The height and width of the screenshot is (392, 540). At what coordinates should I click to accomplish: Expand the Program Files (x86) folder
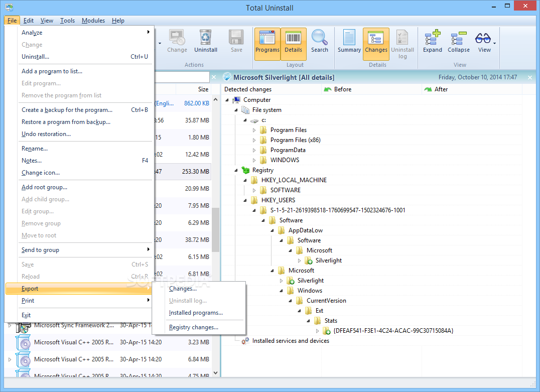254,140
